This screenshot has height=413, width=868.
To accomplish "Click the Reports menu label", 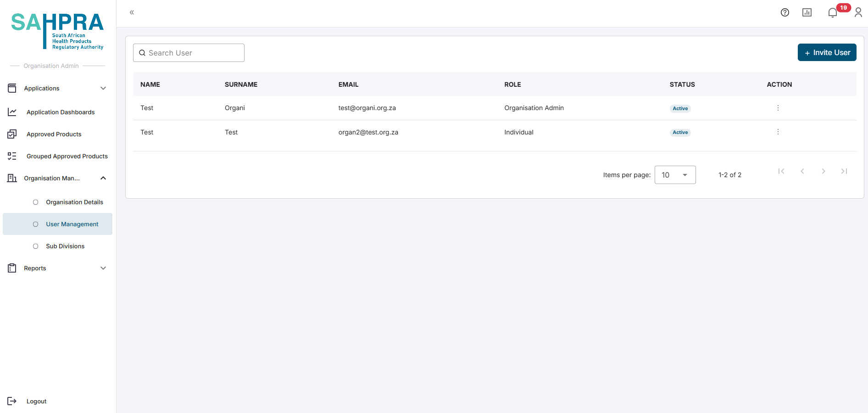I will coord(35,268).
